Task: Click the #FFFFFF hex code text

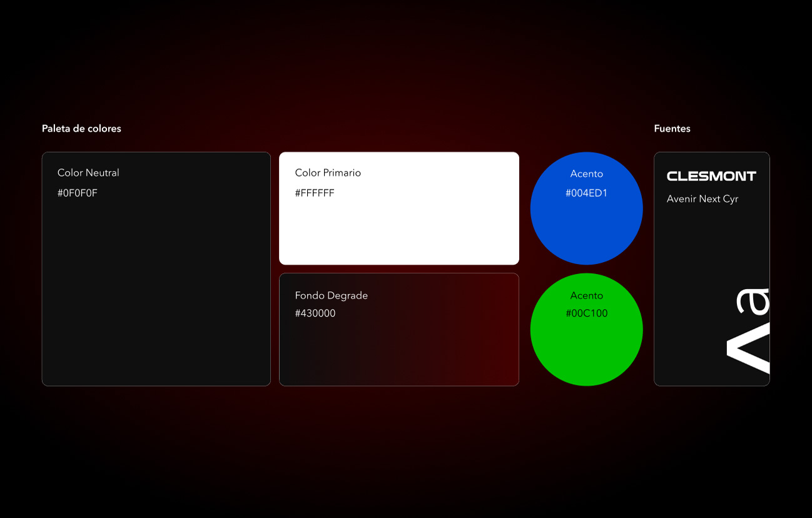Action: pyautogui.click(x=315, y=193)
